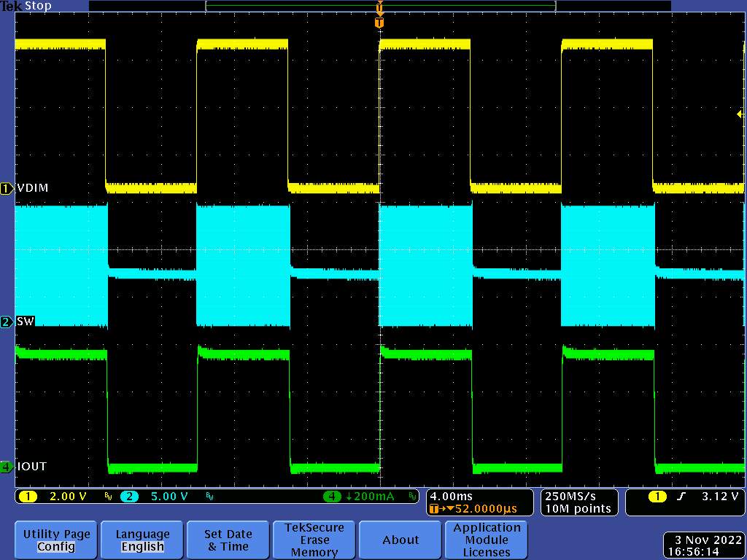Select the Set Date & Time menu entry
The width and height of the screenshot is (747, 560).
pos(228,540)
